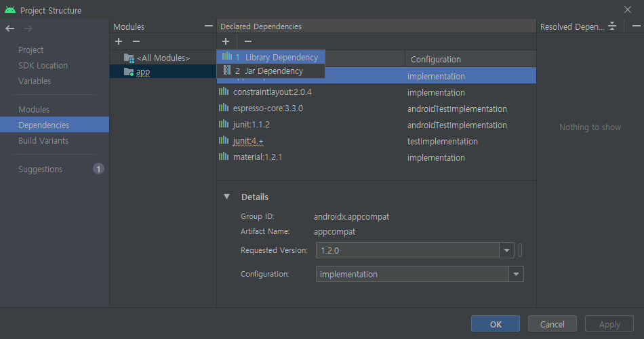Viewport: 644px width, 339px height.
Task: Select the junit:4.+ dependency
Action: tap(248, 141)
